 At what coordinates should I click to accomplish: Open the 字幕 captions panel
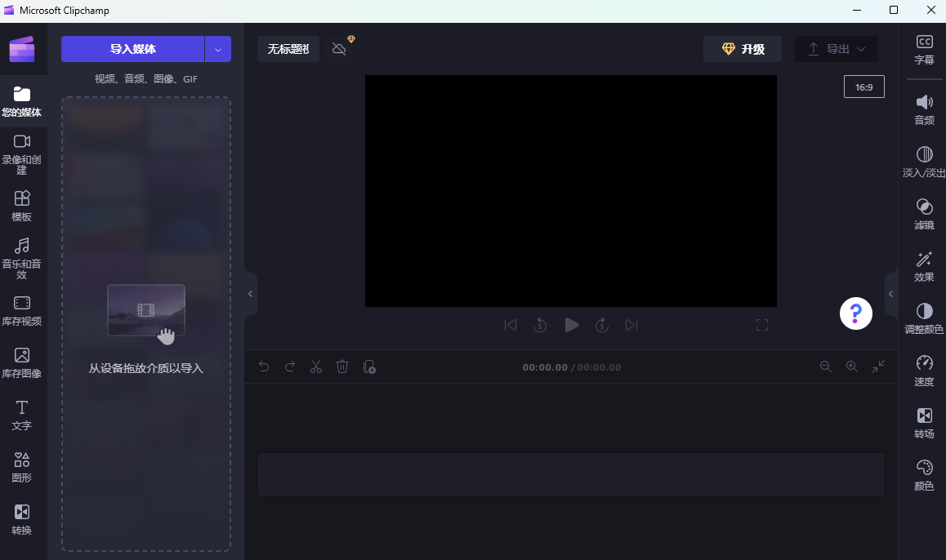924,50
